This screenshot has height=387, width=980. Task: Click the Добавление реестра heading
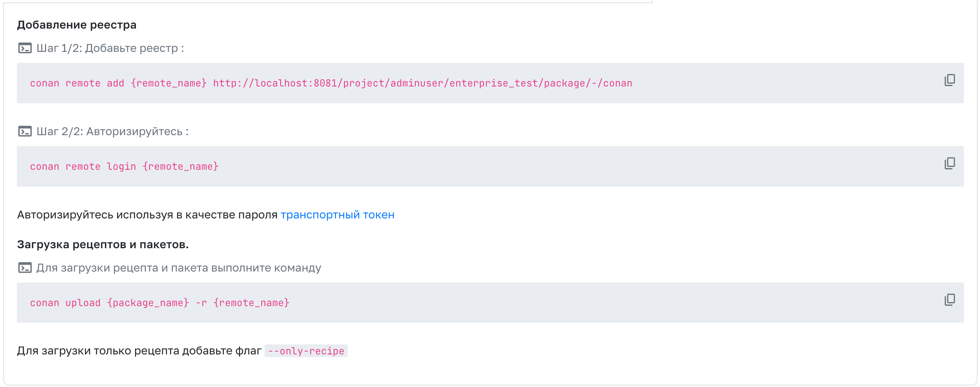click(77, 25)
